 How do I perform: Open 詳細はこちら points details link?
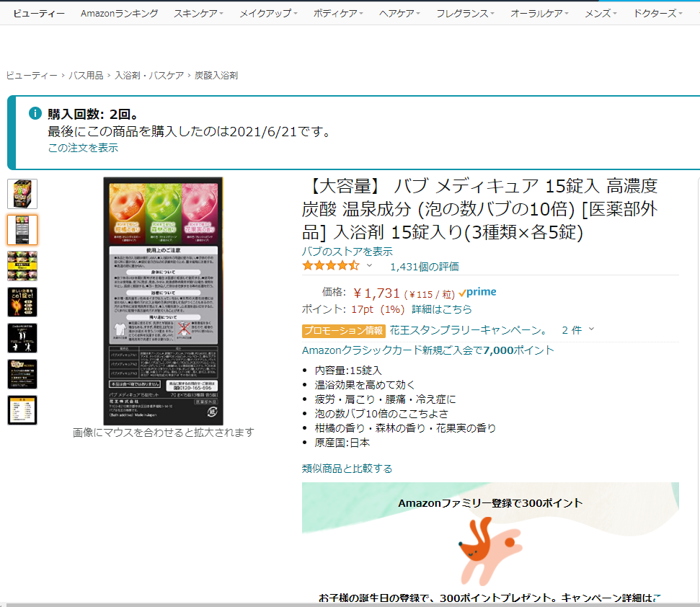tap(441, 309)
